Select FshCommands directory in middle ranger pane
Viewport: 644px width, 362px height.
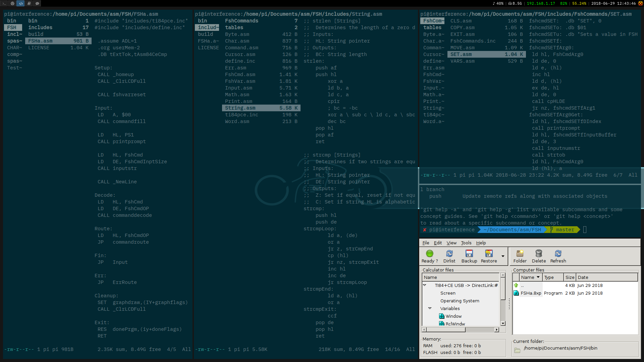[261, 21]
